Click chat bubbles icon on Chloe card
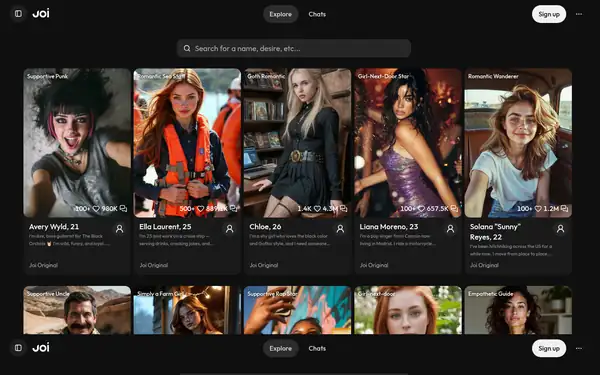 344,209
